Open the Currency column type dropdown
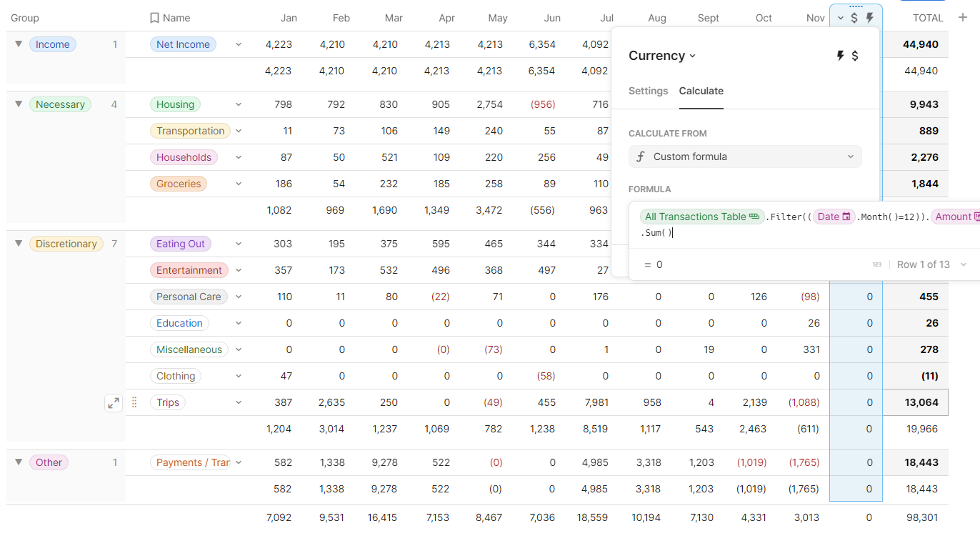Viewport: 980px width, 541px height. click(x=662, y=56)
